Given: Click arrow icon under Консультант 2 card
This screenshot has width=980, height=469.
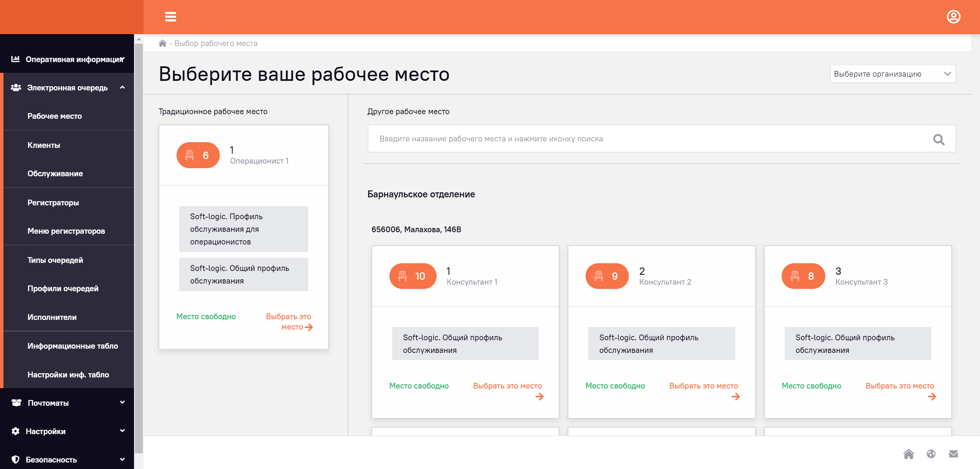Looking at the screenshot, I should (x=736, y=397).
